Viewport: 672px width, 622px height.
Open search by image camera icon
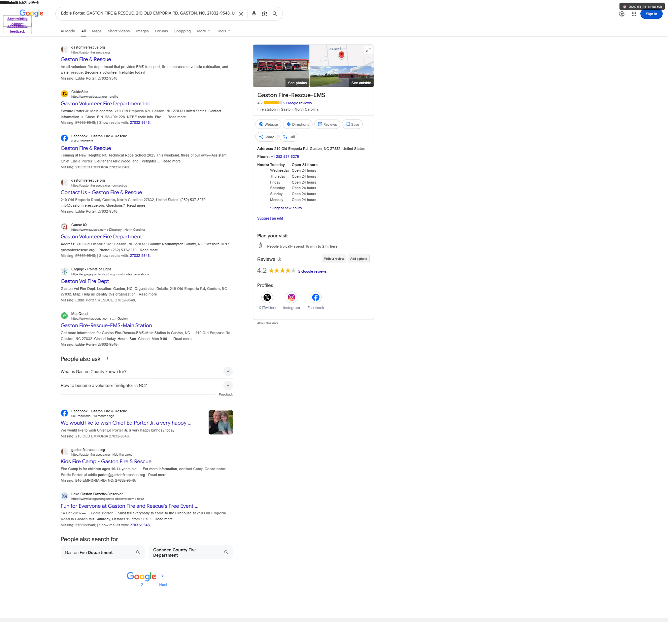click(264, 14)
